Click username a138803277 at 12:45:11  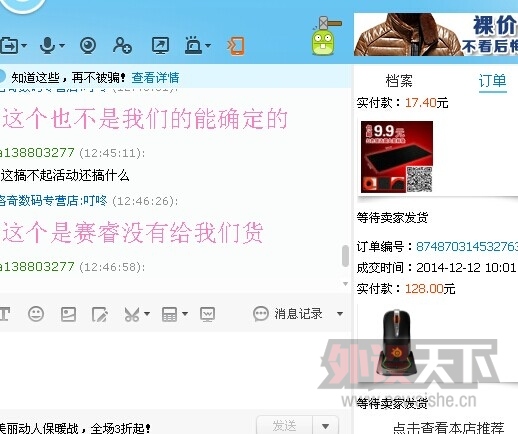pyautogui.click(x=37, y=153)
